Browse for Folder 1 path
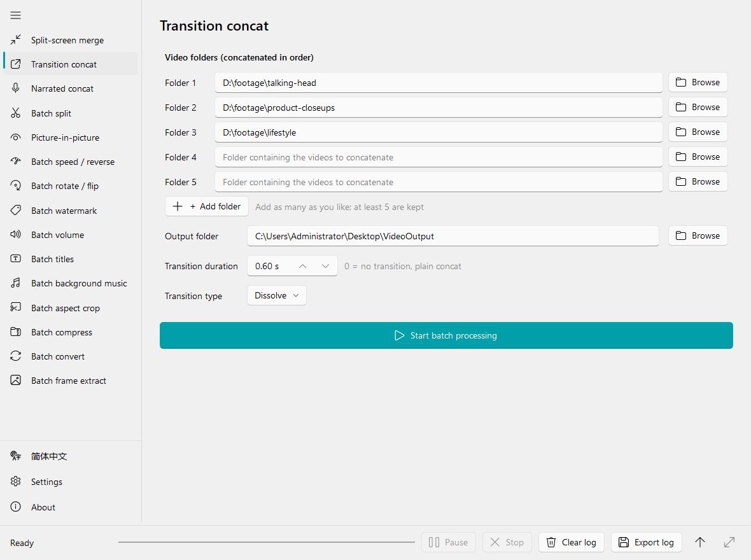Viewport: 751px width, 560px height. coord(698,82)
